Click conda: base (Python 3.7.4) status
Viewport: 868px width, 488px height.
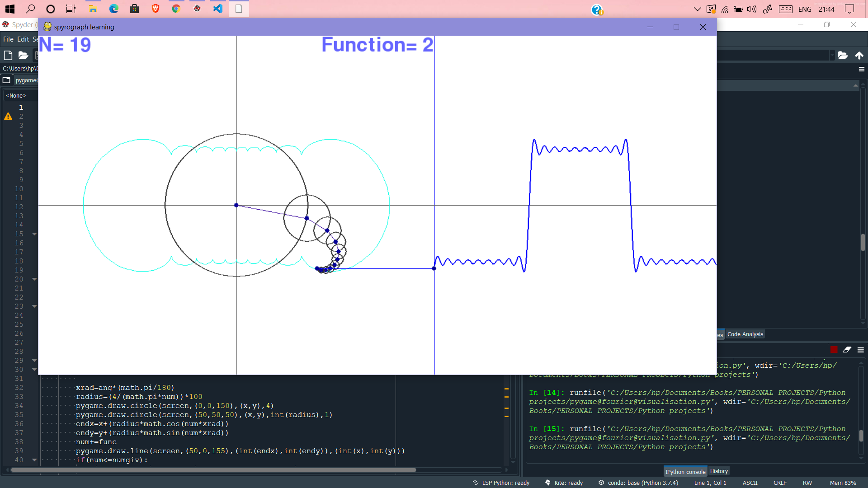click(638, 483)
